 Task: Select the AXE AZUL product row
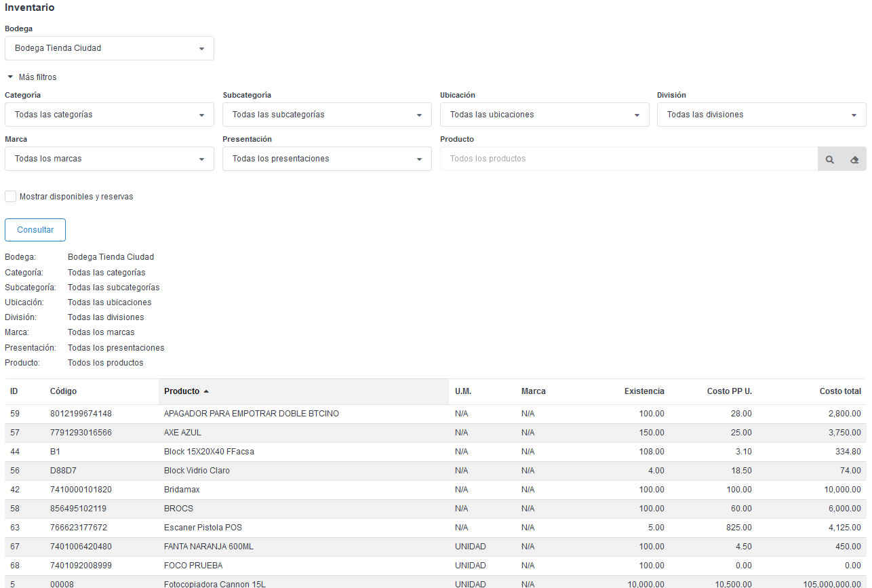point(182,433)
